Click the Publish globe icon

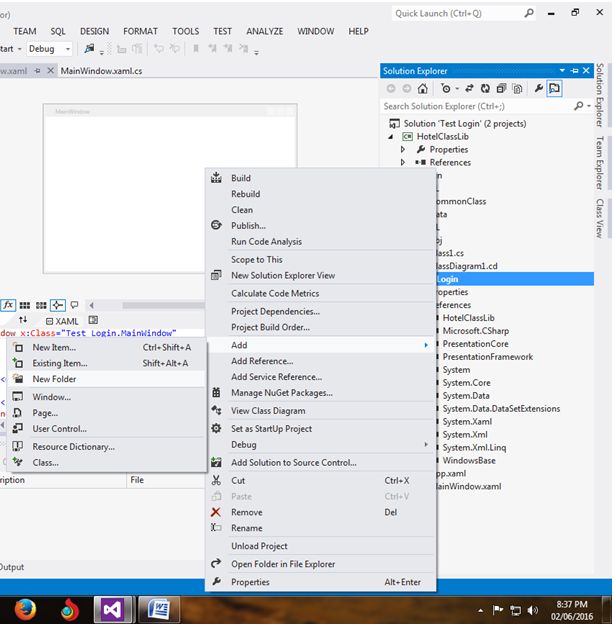point(216,225)
